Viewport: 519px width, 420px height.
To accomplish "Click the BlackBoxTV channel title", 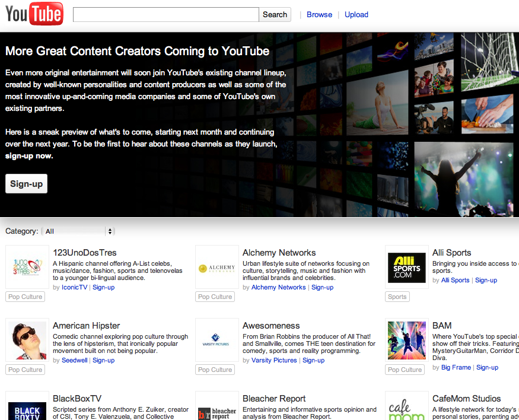I will coord(77,399).
